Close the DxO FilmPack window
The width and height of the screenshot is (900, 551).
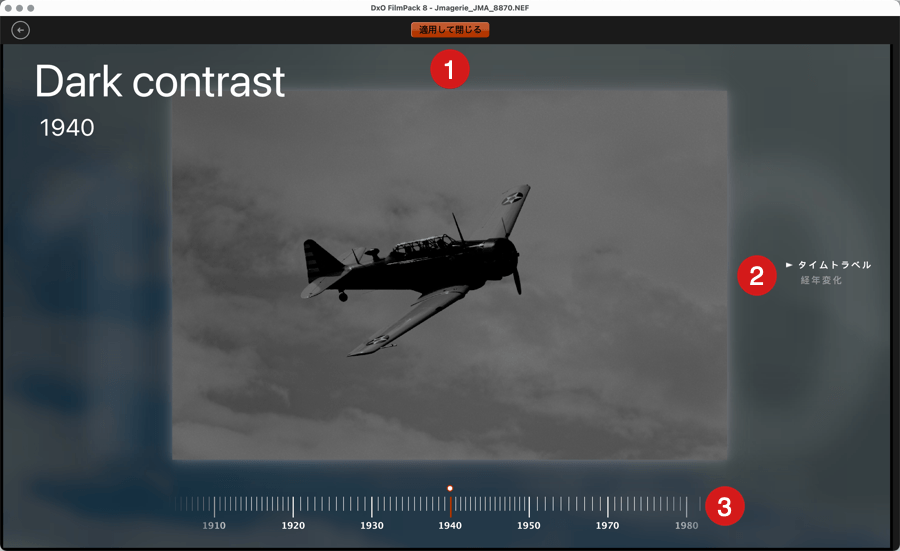coord(8,8)
